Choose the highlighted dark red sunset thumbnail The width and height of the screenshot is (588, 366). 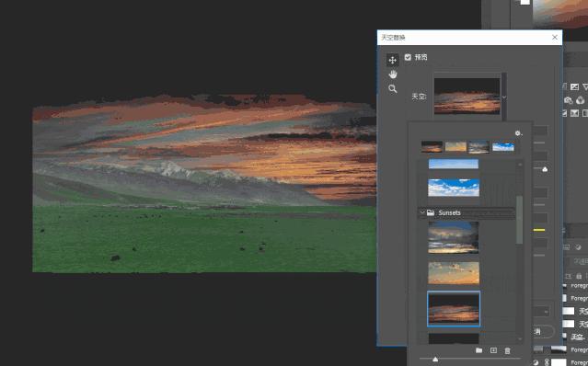(x=454, y=309)
